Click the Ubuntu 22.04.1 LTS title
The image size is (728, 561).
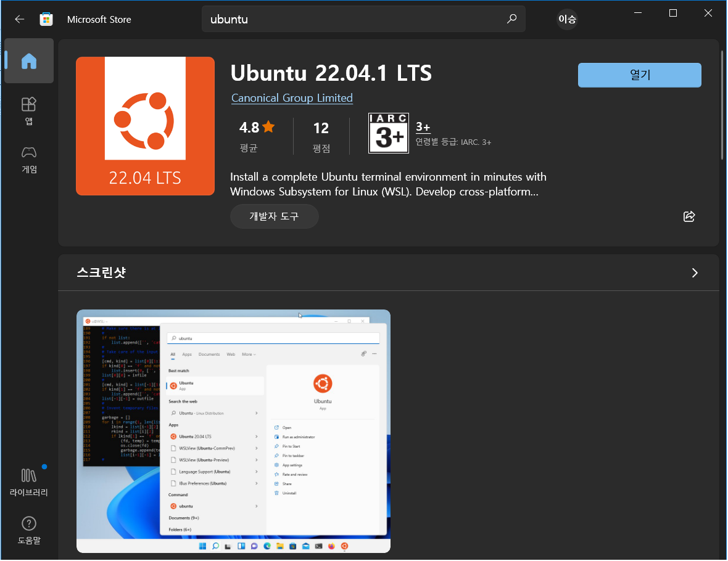point(331,73)
